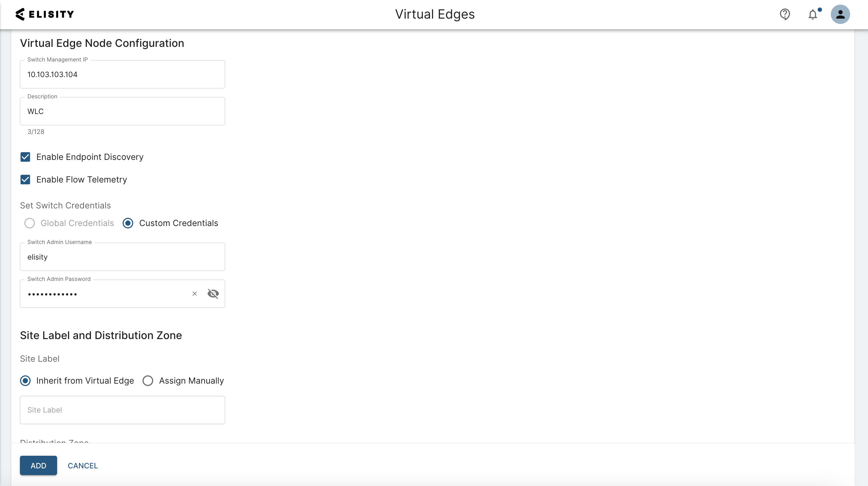
Task: Focus the Description text field
Action: coord(122,111)
